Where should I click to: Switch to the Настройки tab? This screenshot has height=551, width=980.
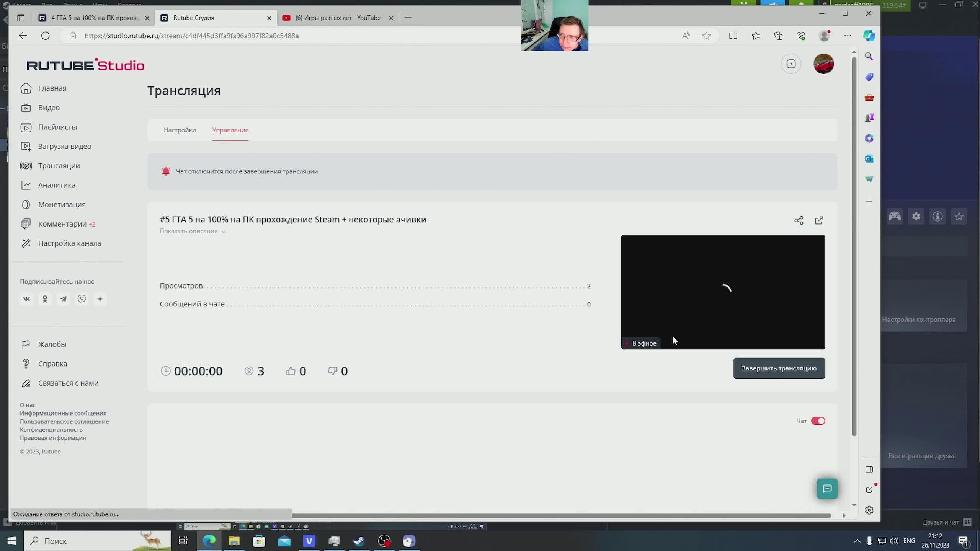[180, 130]
